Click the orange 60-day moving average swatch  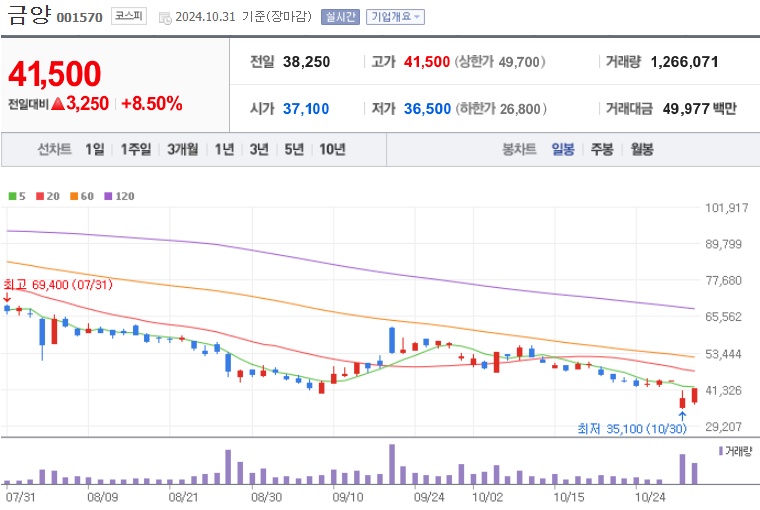tap(74, 196)
